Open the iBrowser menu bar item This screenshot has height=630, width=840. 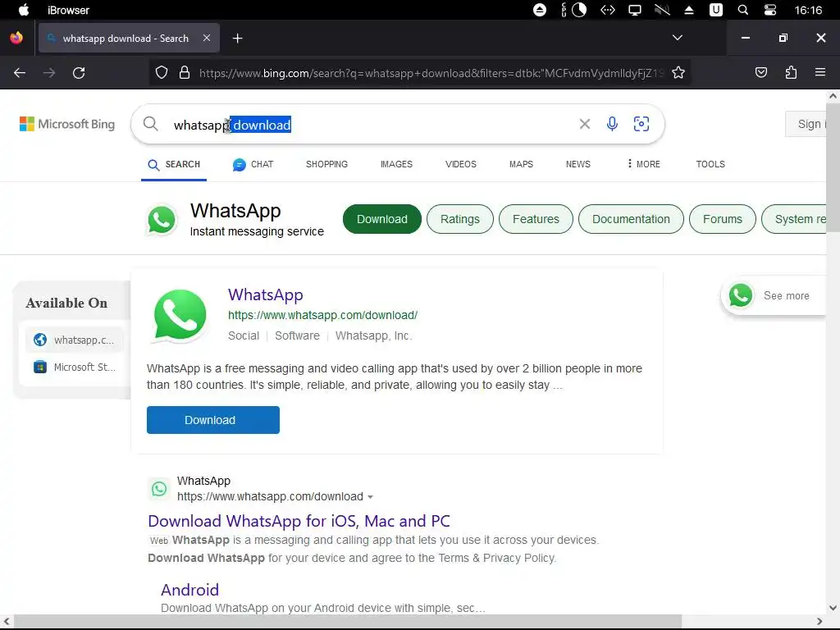(x=68, y=10)
